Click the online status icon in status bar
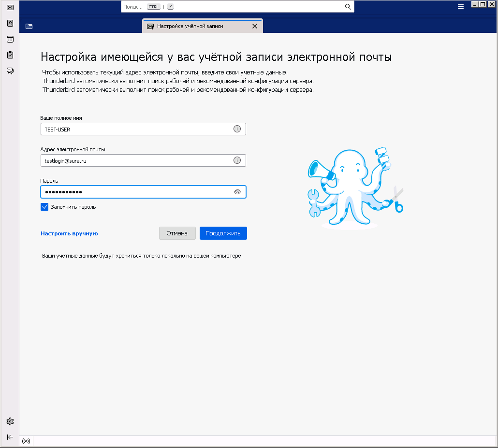Image resolution: width=498 pixels, height=448 pixels. [x=26, y=441]
